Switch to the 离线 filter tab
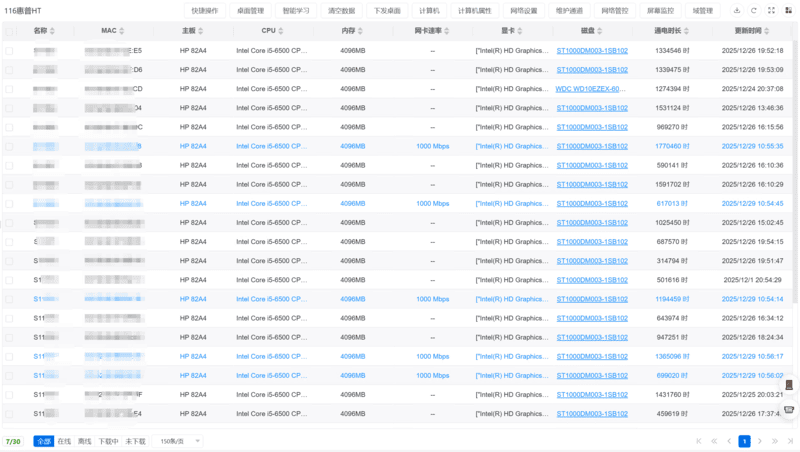This screenshot has height=452, width=800. (x=85, y=441)
